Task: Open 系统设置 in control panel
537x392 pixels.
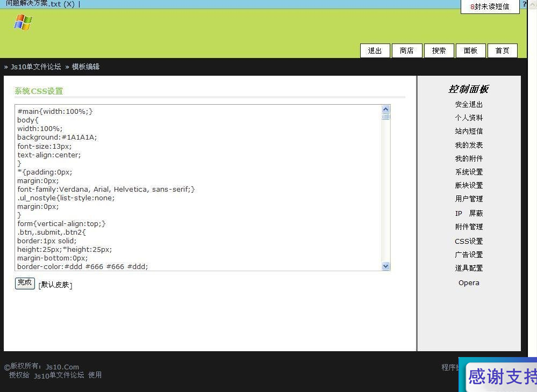Action: [469, 172]
